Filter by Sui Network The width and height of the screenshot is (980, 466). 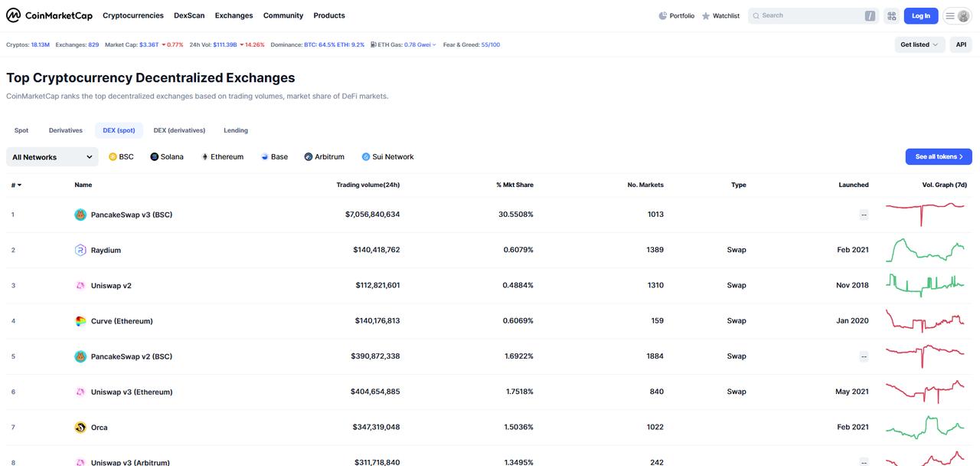(x=387, y=156)
